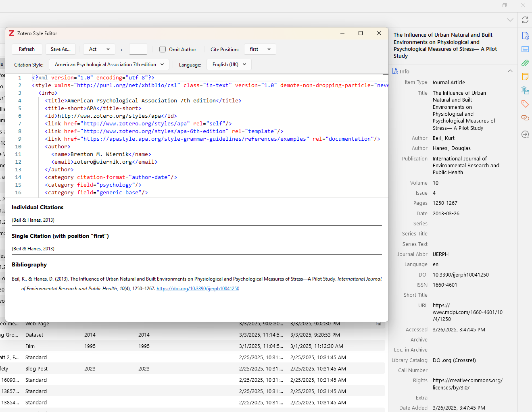Click the collapse chevron above item pane
The image size is (532, 412).
pyautogui.click(x=510, y=20)
